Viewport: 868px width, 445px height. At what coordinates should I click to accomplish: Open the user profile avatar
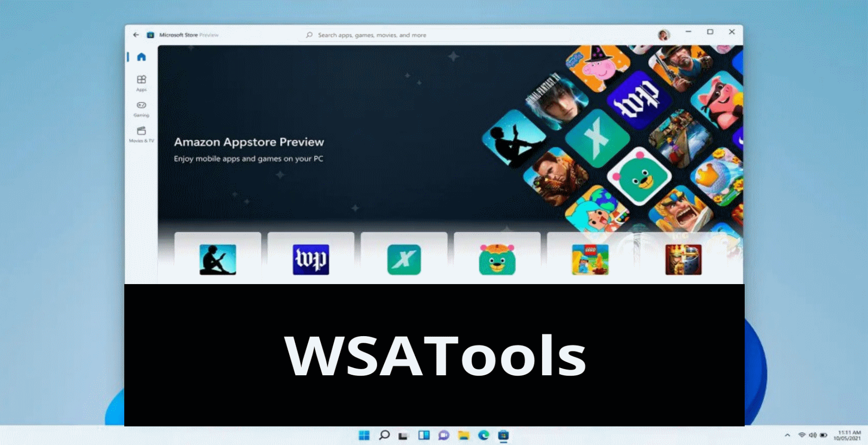tap(663, 34)
